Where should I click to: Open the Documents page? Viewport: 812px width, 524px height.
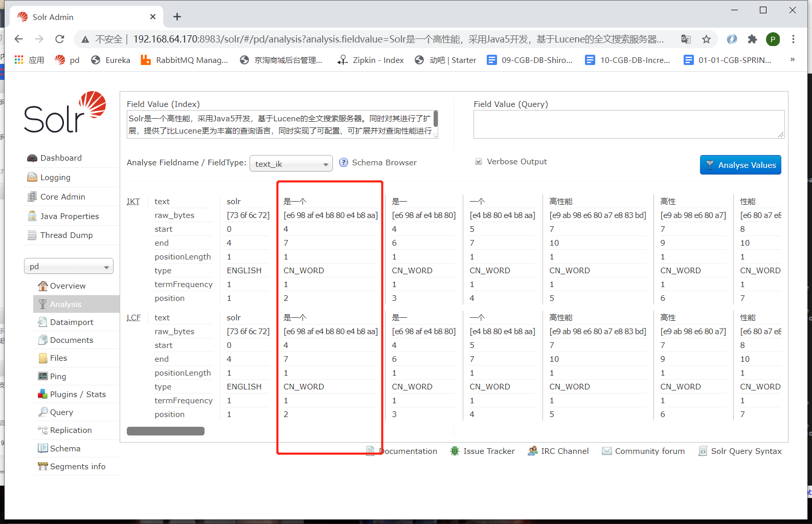click(72, 340)
